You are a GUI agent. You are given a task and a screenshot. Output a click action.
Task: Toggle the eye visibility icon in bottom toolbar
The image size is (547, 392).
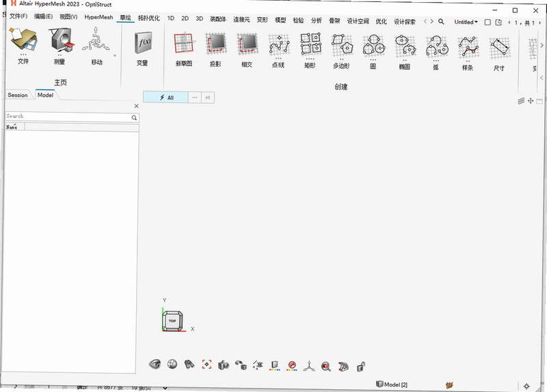tap(155, 364)
